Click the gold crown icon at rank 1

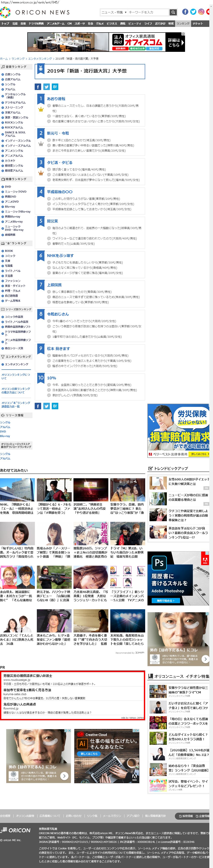click(x=41, y=109)
